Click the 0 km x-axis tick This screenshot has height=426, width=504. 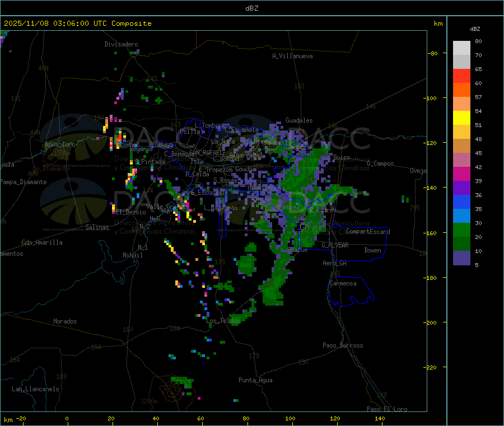pos(67,418)
